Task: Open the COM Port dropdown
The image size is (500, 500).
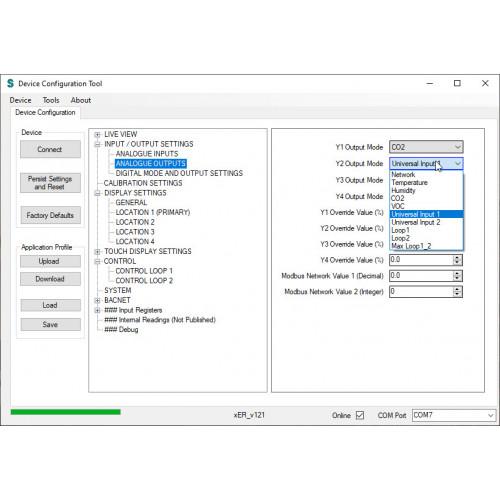Action: click(454, 415)
